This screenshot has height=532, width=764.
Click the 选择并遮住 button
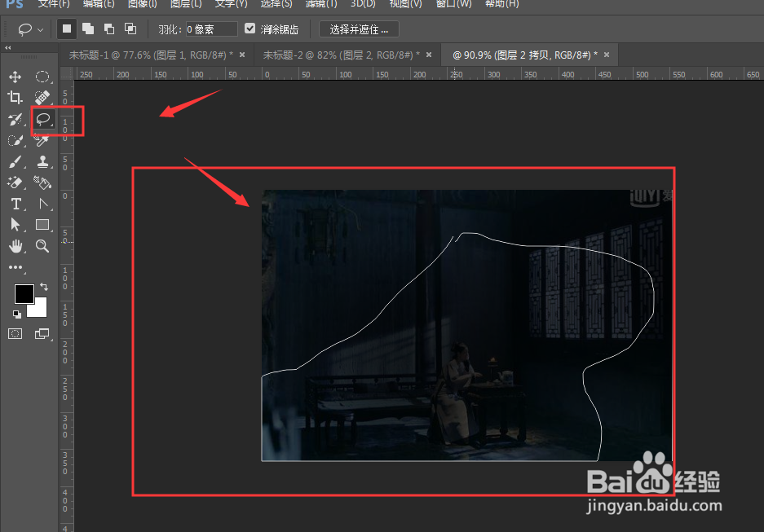click(359, 29)
